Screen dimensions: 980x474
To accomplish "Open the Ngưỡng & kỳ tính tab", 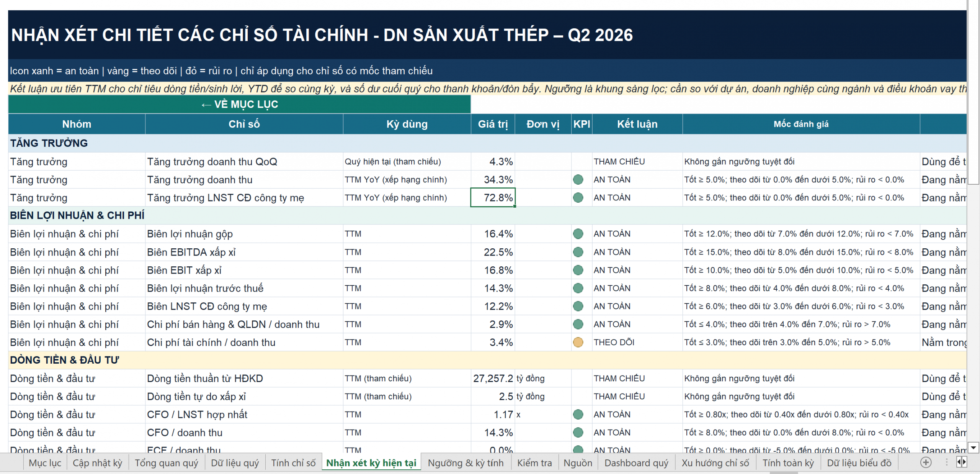I will click(x=465, y=463).
